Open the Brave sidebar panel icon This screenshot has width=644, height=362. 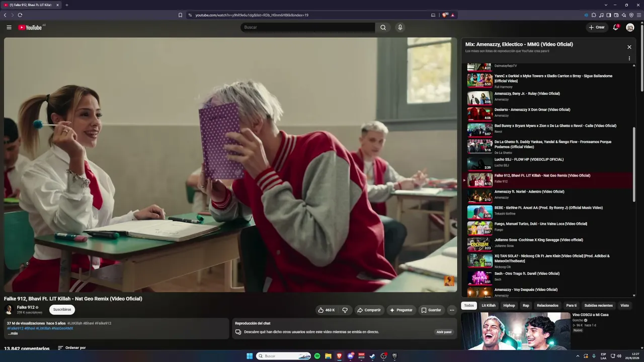pos(609,15)
